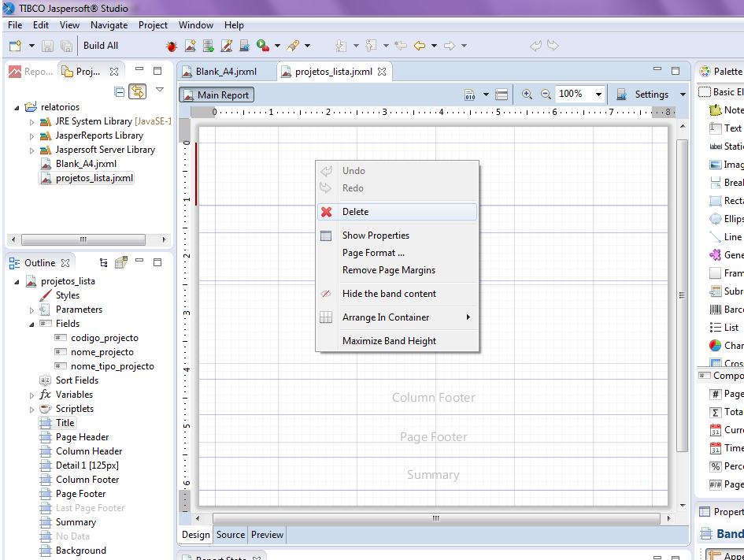Click the brush icon in the main toolbar
The width and height of the screenshot is (744, 560).
[293, 46]
